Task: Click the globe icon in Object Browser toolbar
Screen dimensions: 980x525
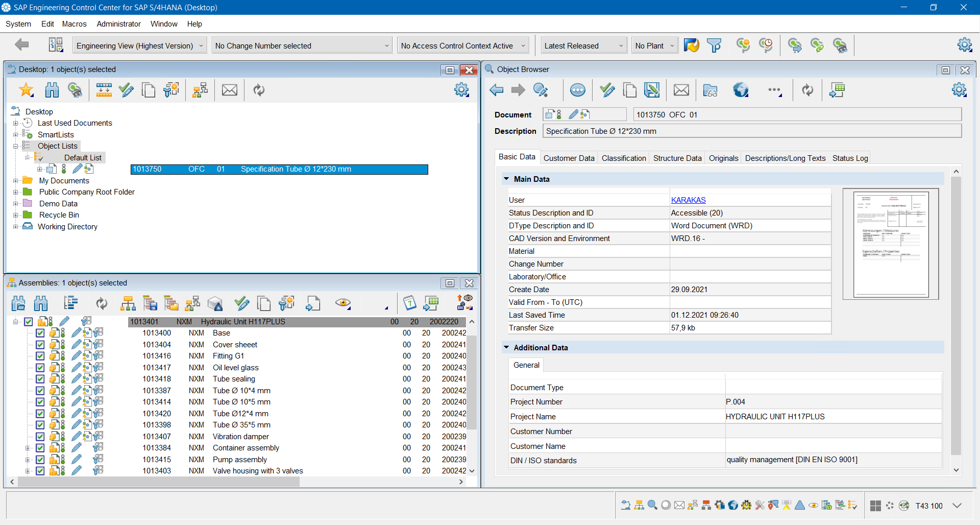Action: (x=741, y=90)
